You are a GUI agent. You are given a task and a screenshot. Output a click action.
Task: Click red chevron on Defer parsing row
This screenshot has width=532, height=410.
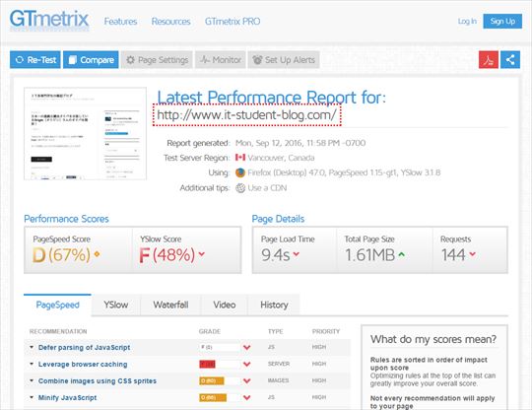point(247,347)
